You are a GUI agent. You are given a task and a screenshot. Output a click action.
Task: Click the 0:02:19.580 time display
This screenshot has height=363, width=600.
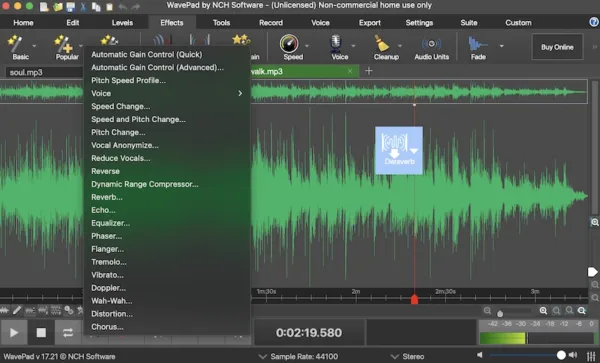pyautogui.click(x=309, y=332)
